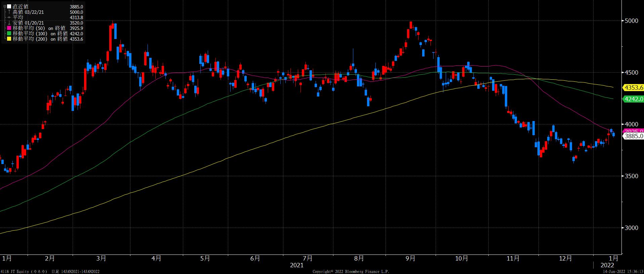Screen dimensions: 644x274
Task: Click the green 4242.0 price axis tag
Action: 633,99
